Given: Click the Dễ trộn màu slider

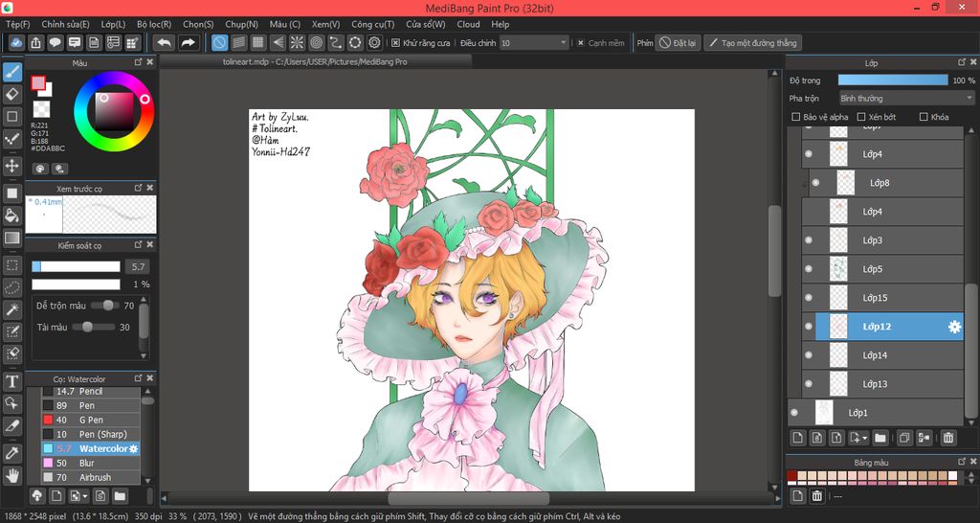Looking at the screenshot, I should coord(105,306).
